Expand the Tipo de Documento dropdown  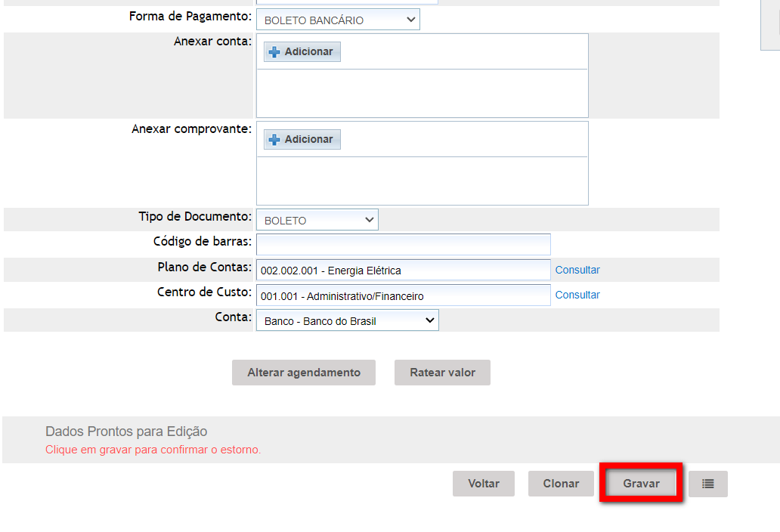[x=317, y=221]
